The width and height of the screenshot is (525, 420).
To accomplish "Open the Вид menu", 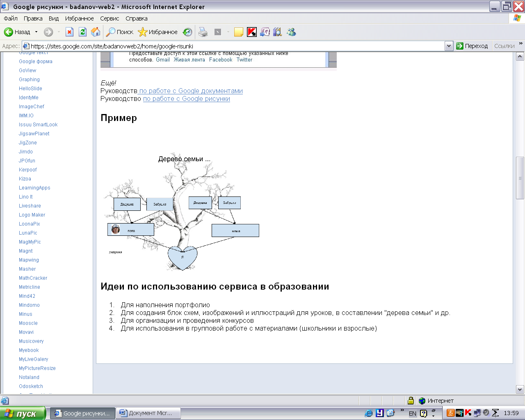I will [x=54, y=18].
